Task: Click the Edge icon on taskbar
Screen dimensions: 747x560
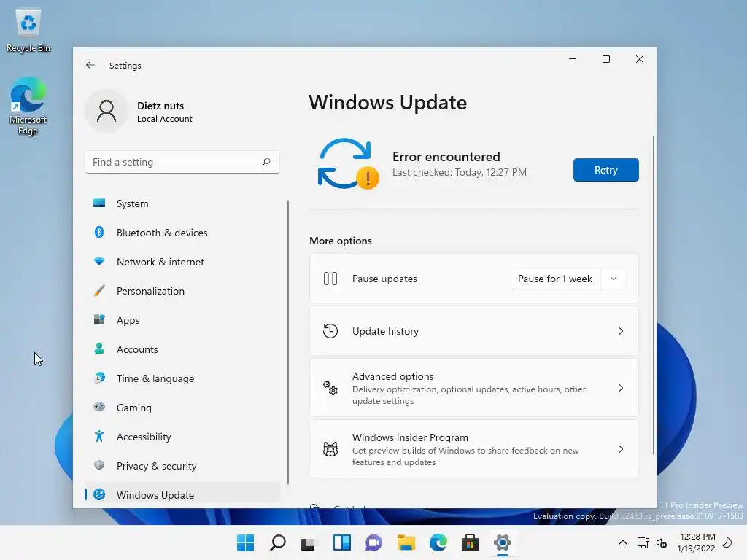Action: coord(438,542)
